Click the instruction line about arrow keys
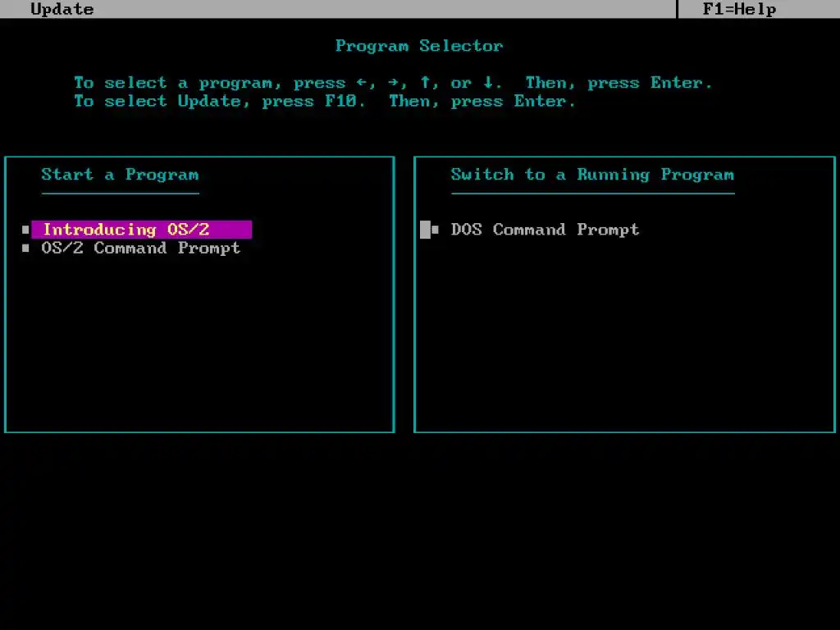Image resolution: width=840 pixels, height=630 pixels. (x=393, y=83)
